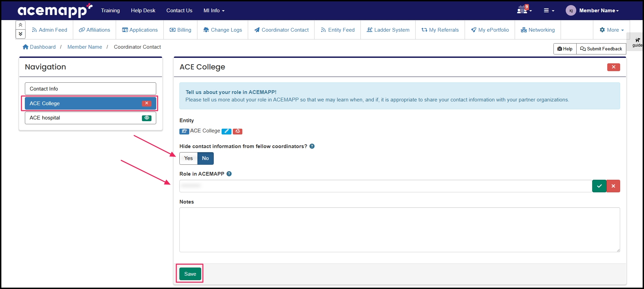Toggle the green eye icon on ACE hospital
The width and height of the screenshot is (644, 289).
pos(147,118)
